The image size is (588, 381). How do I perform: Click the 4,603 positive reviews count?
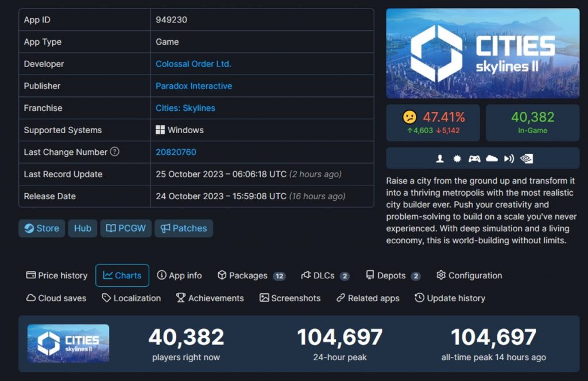420,130
